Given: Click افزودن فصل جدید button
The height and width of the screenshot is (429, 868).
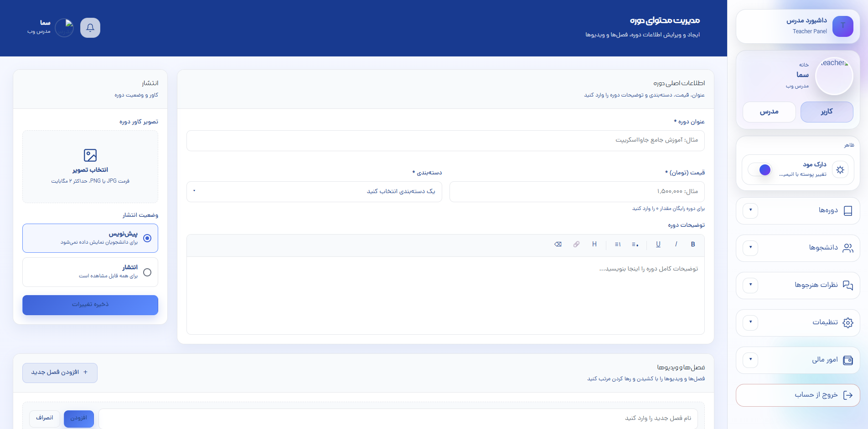Looking at the screenshot, I should click(60, 373).
